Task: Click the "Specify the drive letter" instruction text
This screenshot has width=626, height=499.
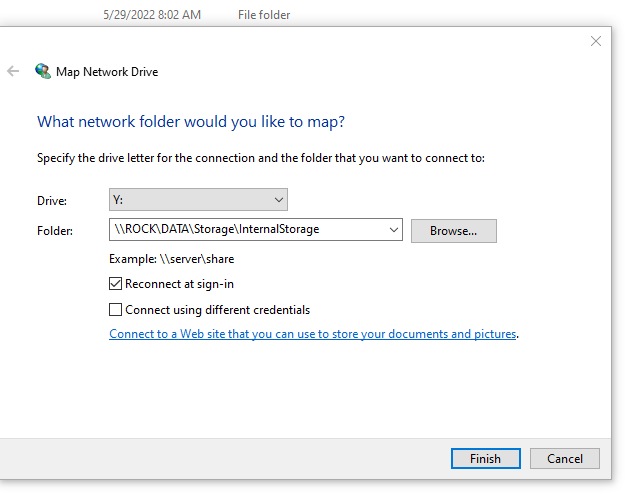Action: point(260,158)
